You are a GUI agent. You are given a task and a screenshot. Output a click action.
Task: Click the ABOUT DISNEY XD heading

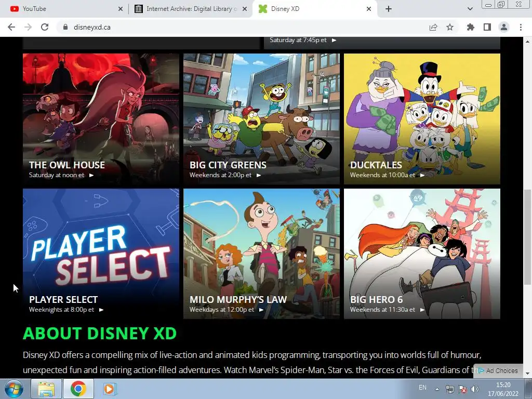(x=100, y=333)
